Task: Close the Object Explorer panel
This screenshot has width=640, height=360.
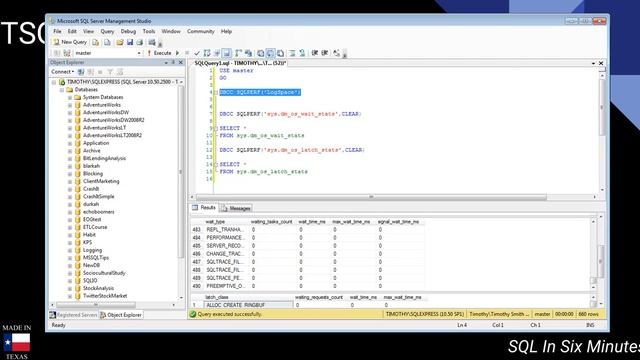Action: pyautogui.click(x=181, y=62)
